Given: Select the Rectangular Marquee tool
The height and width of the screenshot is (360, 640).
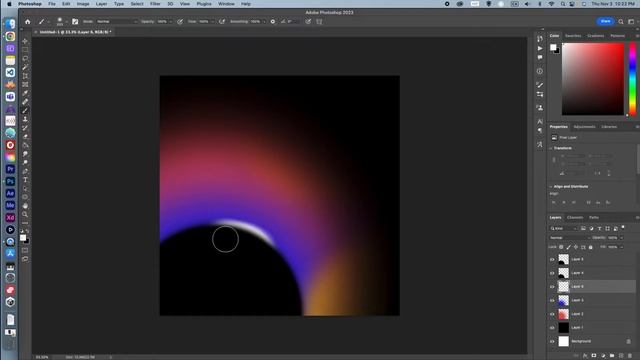Looking at the screenshot, I should pos(25,50).
